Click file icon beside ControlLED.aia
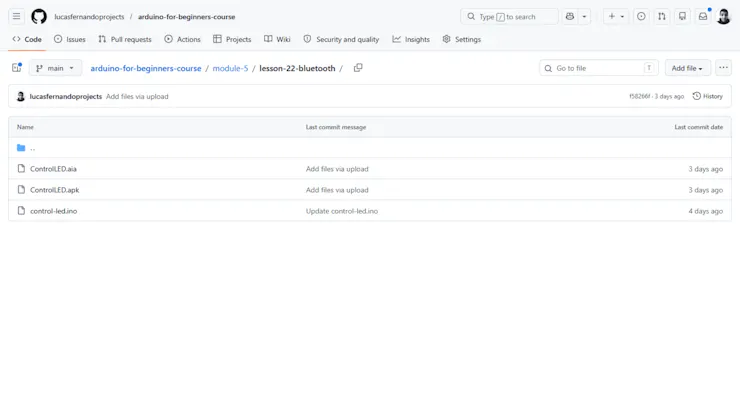The image size is (740, 416). [21, 169]
